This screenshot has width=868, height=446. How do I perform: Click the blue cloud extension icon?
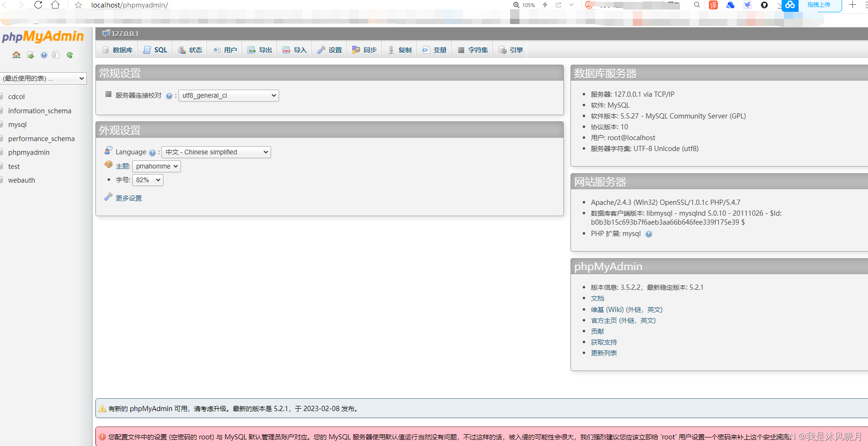click(731, 5)
